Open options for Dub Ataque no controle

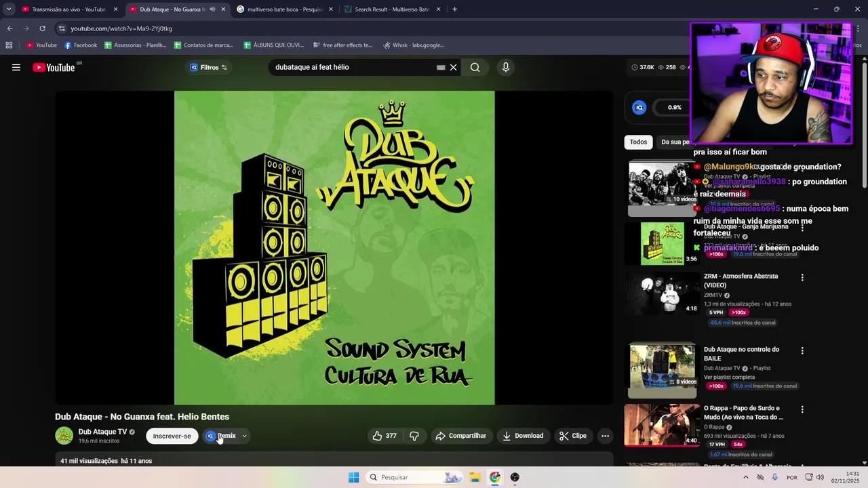tap(802, 350)
